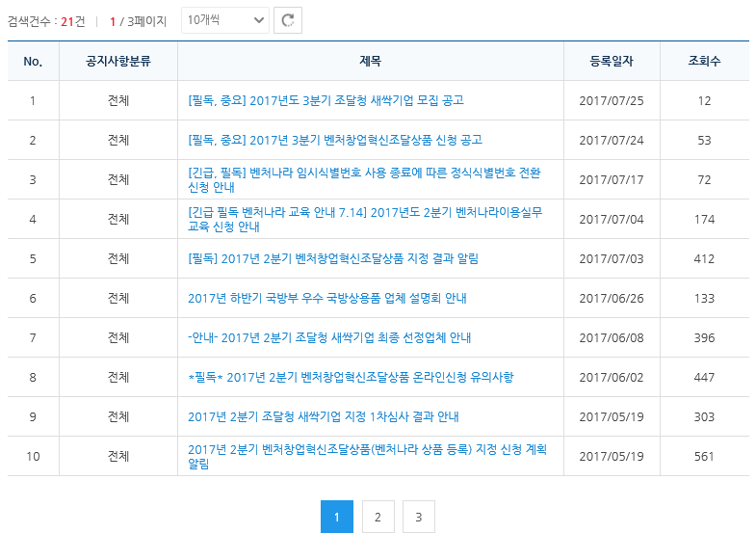The width and height of the screenshot is (756, 560).
Task: Open 2017년 3분기 벤처창업혁신조달상품 신청 공고 notice
Action: (x=335, y=140)
